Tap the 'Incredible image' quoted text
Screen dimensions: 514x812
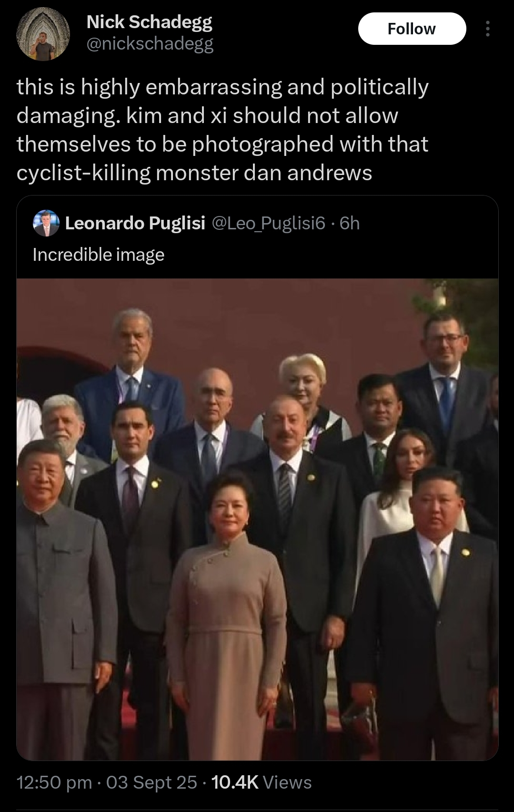[99, 255]
